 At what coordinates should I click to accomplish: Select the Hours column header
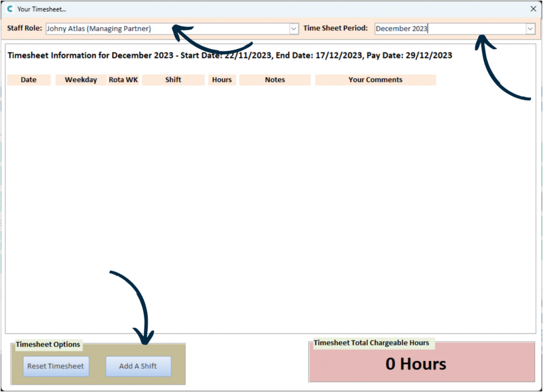click(222, 80)
